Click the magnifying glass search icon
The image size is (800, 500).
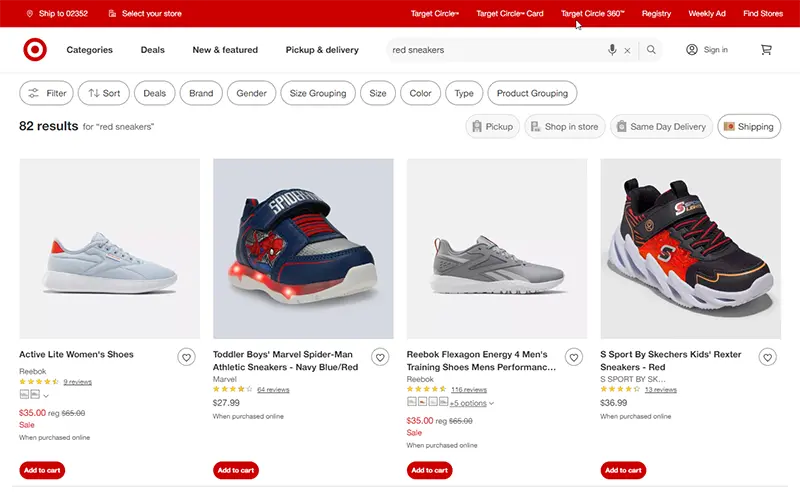pyautogui.click(x=651, y=50)
